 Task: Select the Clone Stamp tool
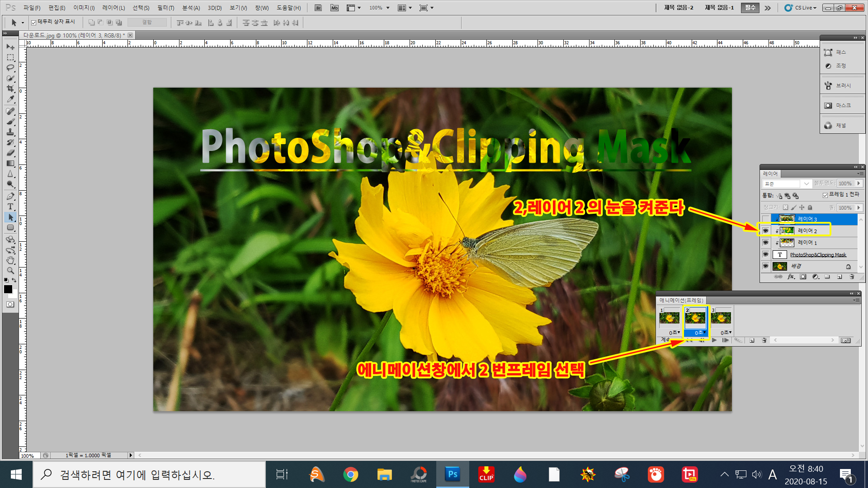(10, 132)
